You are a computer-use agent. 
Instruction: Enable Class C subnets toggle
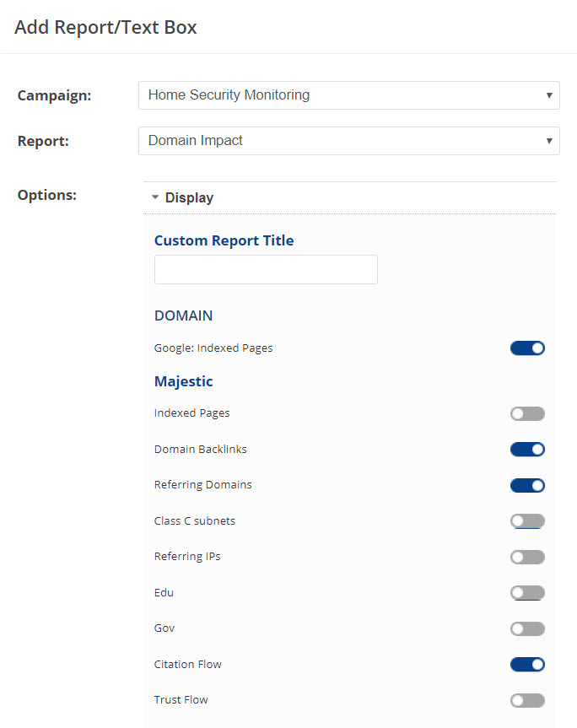click(x=527, y=520)
